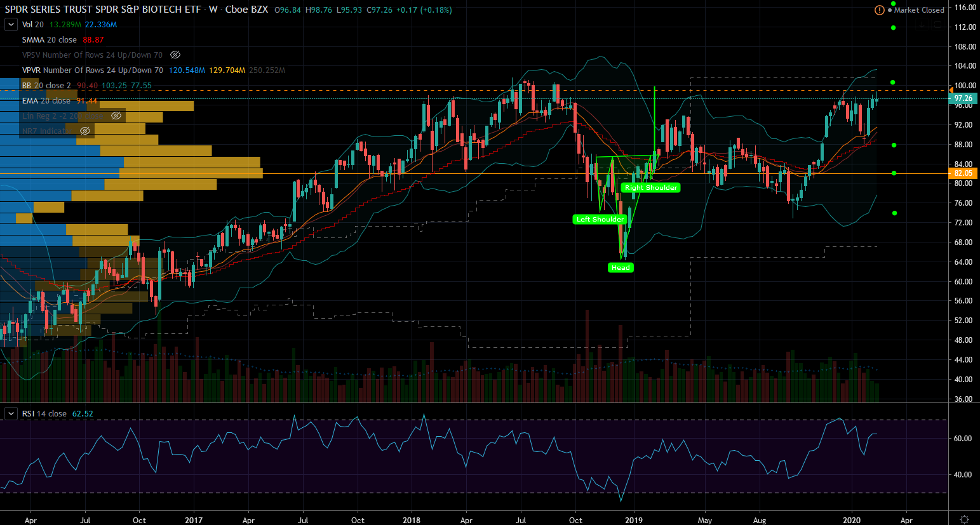Toggle visibility of NR7 Indicator
The image size is (980, 525).
click(x=85, y=131)
